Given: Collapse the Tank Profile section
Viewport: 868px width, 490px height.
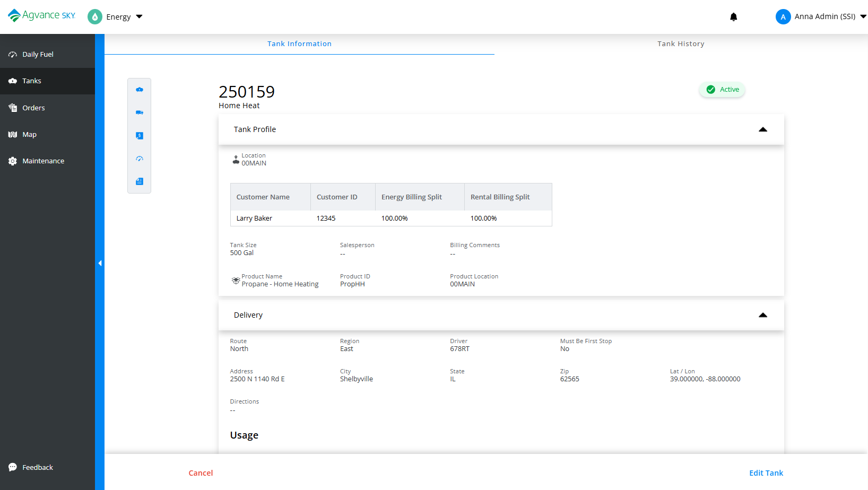Looking at the screenshot, I should pos(763,129).
